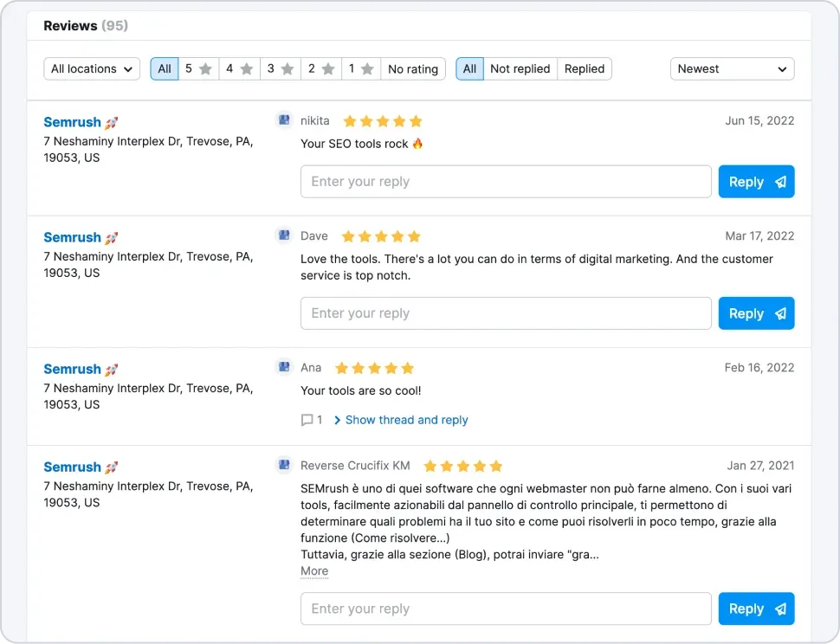The height and width of the screenshot is (644, 840).
Task: Show only Replied reviews
Action: [x=585, y=69]
